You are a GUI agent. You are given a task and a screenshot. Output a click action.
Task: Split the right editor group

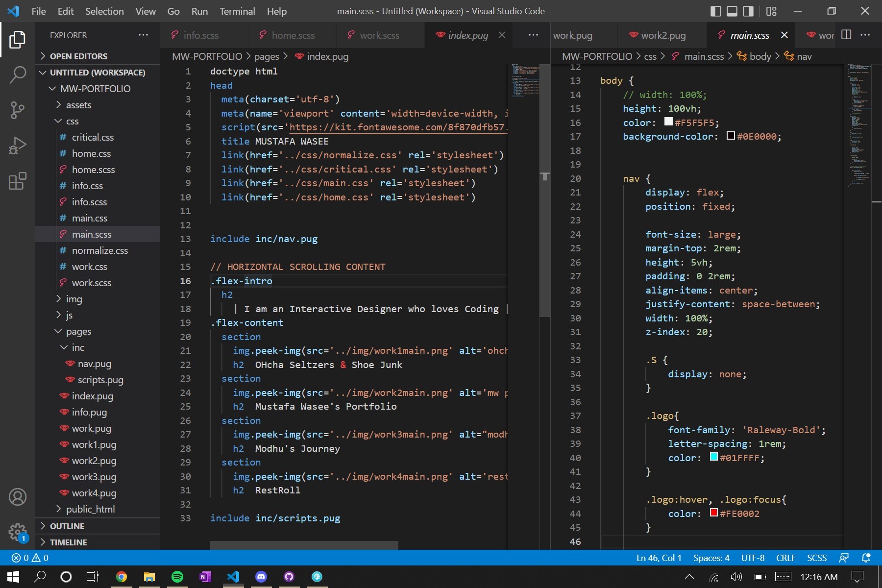[x=846, y=35]
